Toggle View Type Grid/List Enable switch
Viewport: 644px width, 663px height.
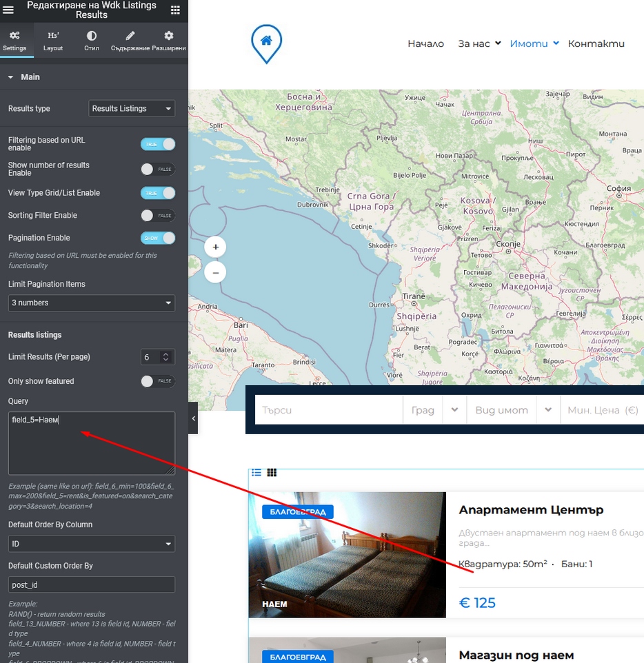coord(158,193)
